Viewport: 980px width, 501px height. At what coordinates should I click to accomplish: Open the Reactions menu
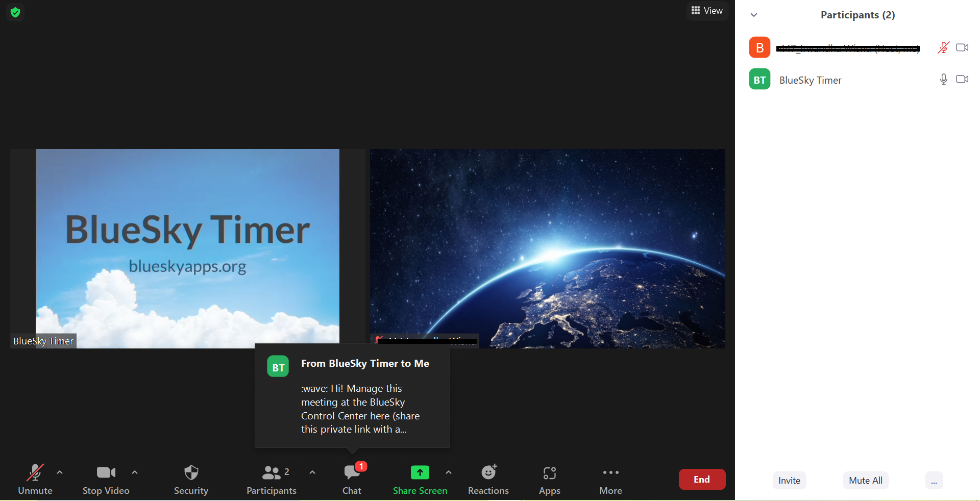(488, 480)
